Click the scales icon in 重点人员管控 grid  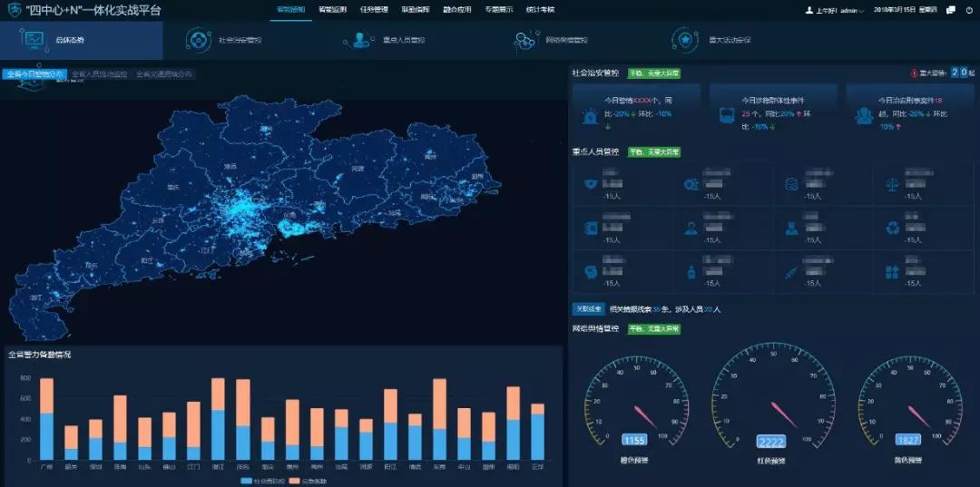tap(892, 184)
